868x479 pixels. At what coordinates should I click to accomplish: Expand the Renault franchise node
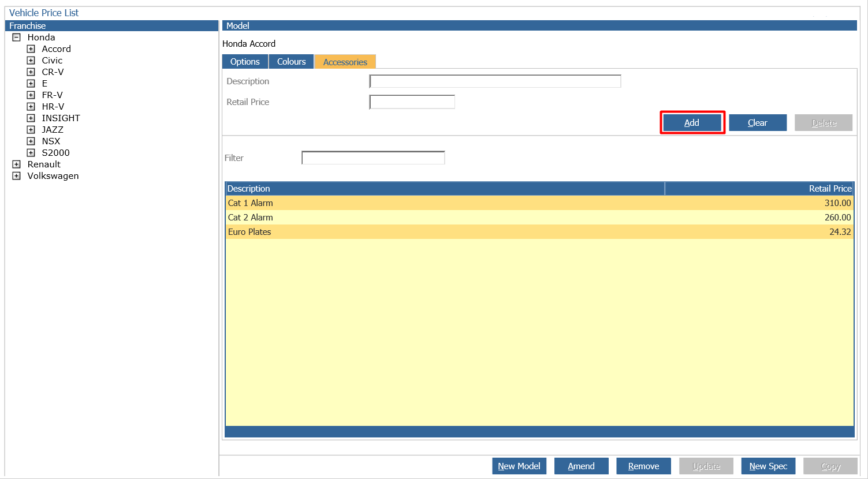(17, 164)
